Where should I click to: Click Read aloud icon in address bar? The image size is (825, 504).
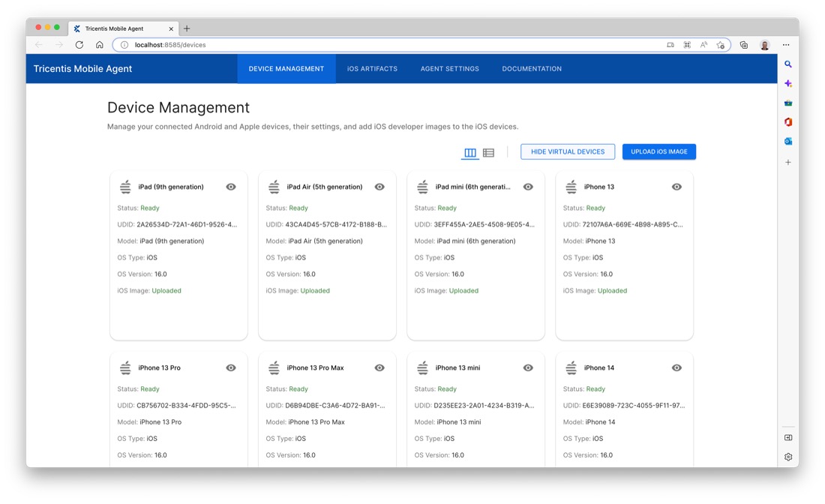pos(703,45)
